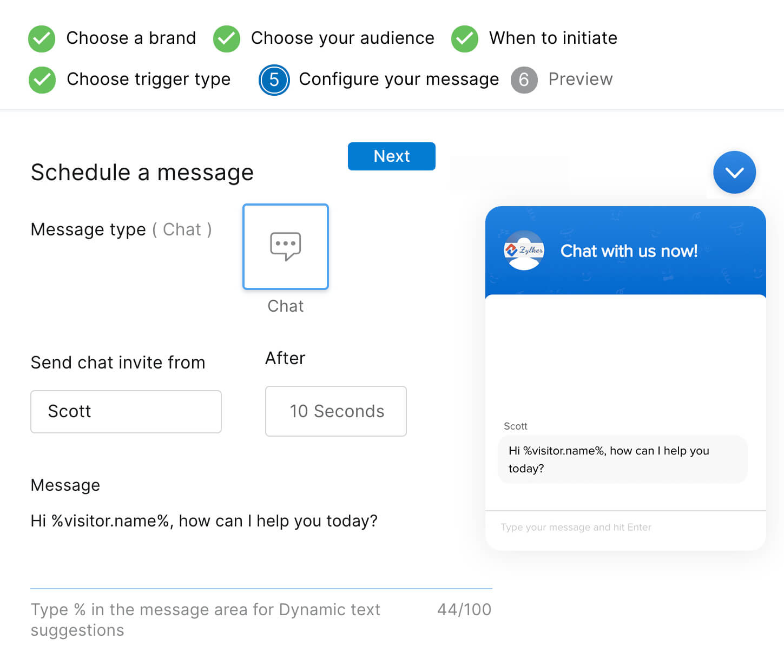The width and height of the screenshot is (784, 672).
Task: Click the checkmark icon for Choose your audience
Action: (x=227, y=38)
